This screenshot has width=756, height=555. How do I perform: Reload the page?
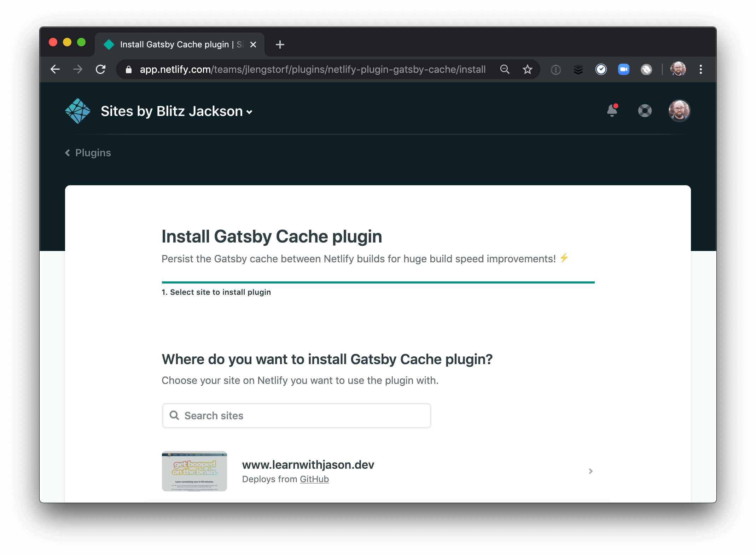coord(101,69)
